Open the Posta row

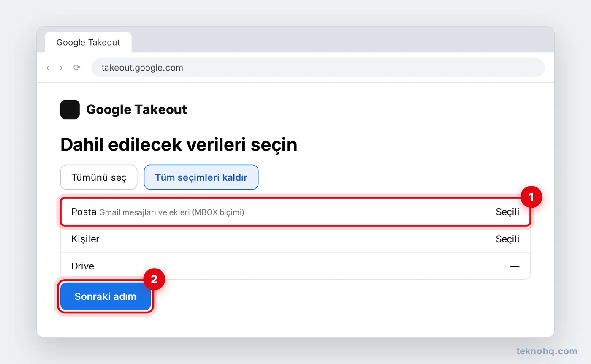pos(295,212)
